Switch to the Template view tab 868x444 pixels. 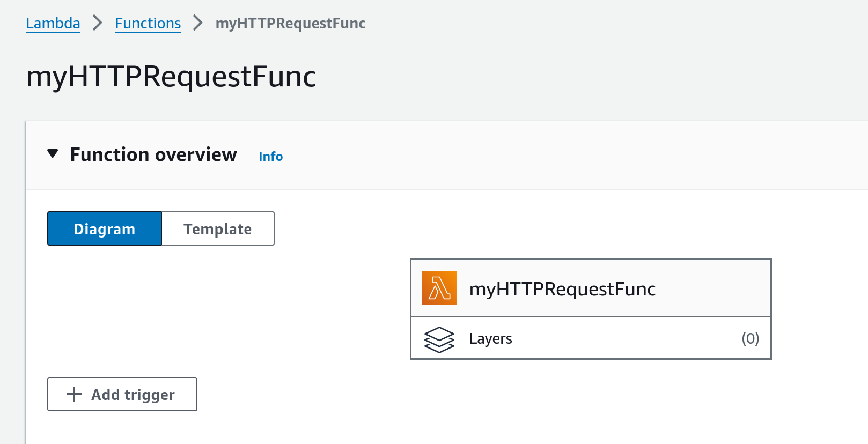(x=217, y=229)
